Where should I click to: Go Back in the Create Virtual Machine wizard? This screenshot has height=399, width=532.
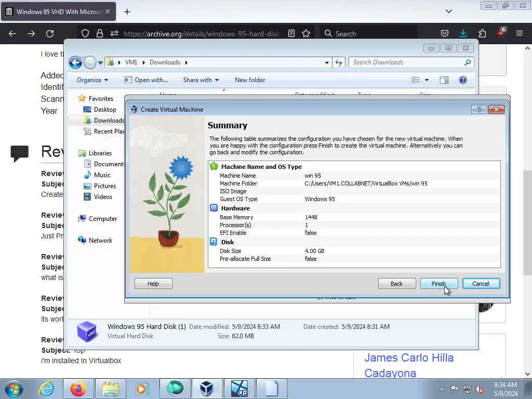396,283
